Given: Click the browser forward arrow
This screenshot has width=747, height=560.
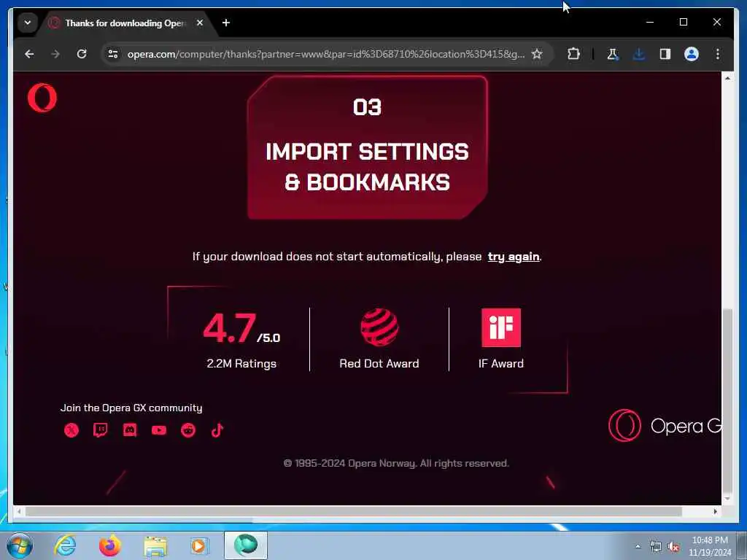Looking at the screenshot, I should pos(55,54).
